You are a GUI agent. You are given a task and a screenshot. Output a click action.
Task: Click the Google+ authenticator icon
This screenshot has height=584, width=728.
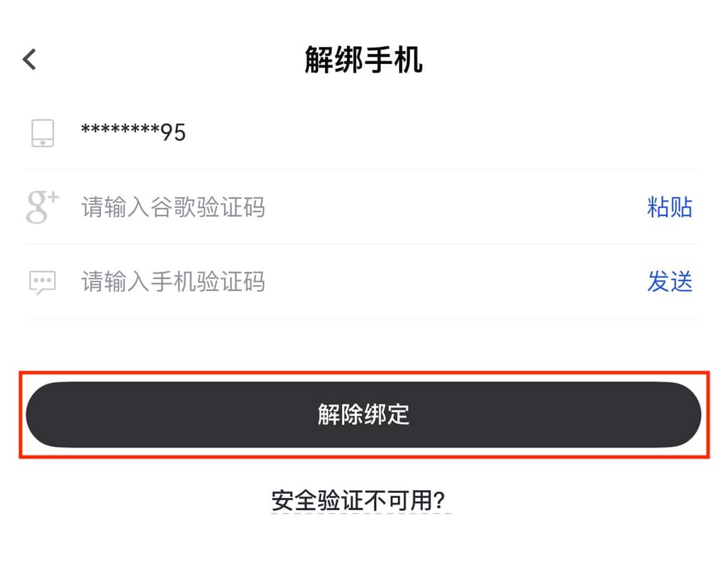click(x=42, y=207)
